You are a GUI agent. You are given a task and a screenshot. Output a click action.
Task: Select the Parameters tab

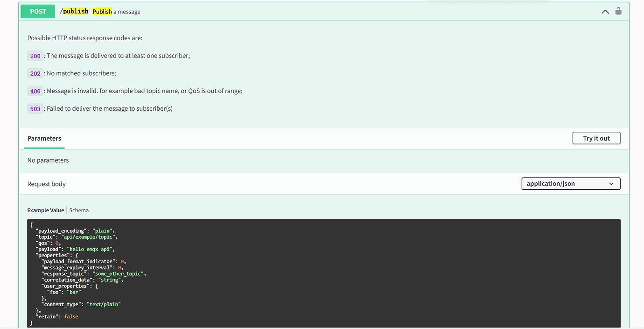(x=44, y=138)
